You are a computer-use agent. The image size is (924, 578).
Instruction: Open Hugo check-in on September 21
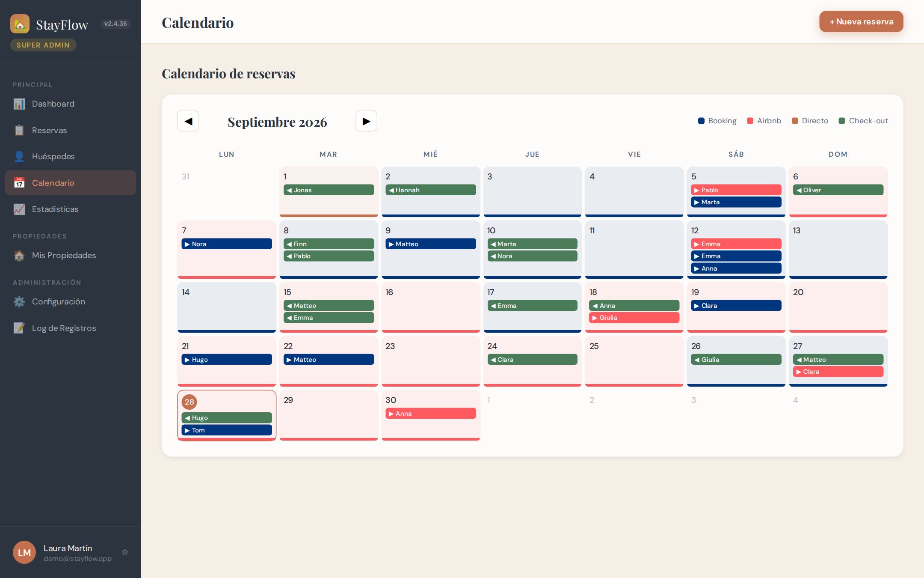[227, 360]
